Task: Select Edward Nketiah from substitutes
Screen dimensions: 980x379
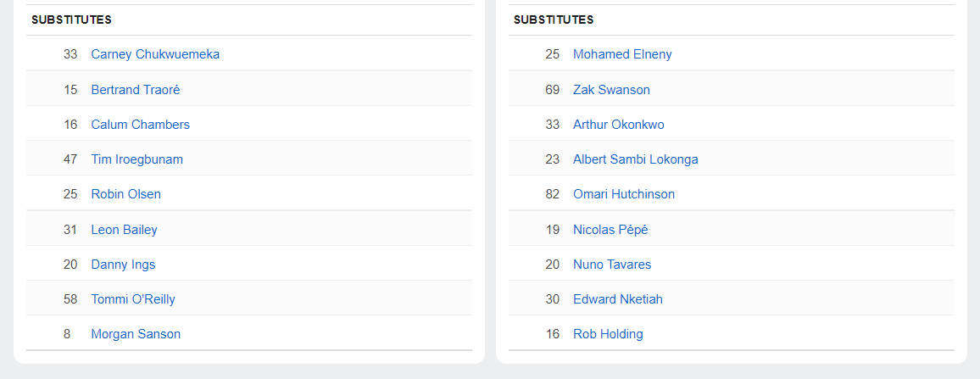Action: tap(618, 299)
